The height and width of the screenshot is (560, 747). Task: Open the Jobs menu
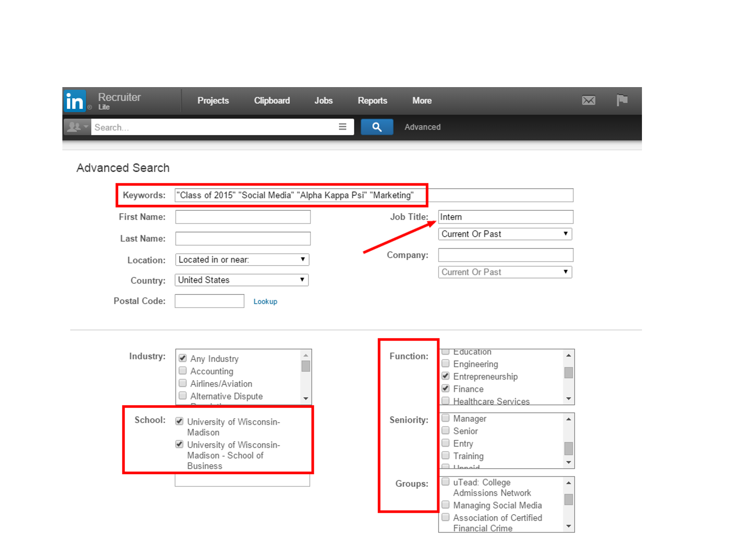click(x=324, y=101)
